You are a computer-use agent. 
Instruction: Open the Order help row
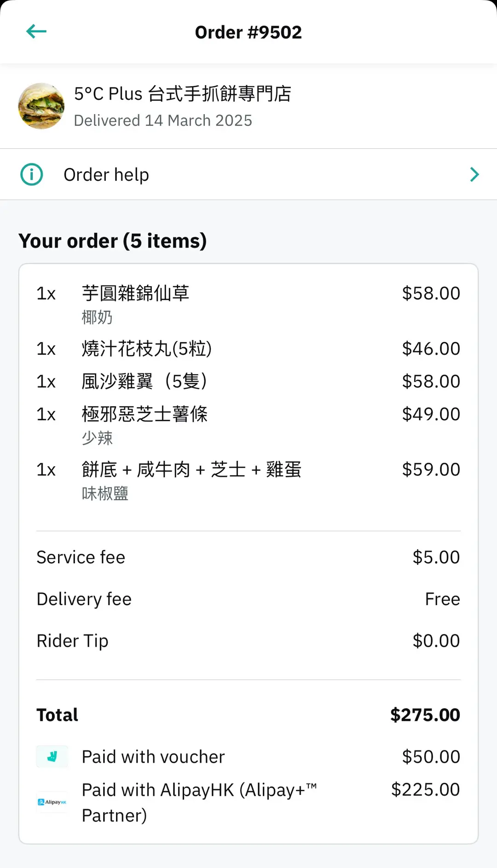tap(248, 174)
